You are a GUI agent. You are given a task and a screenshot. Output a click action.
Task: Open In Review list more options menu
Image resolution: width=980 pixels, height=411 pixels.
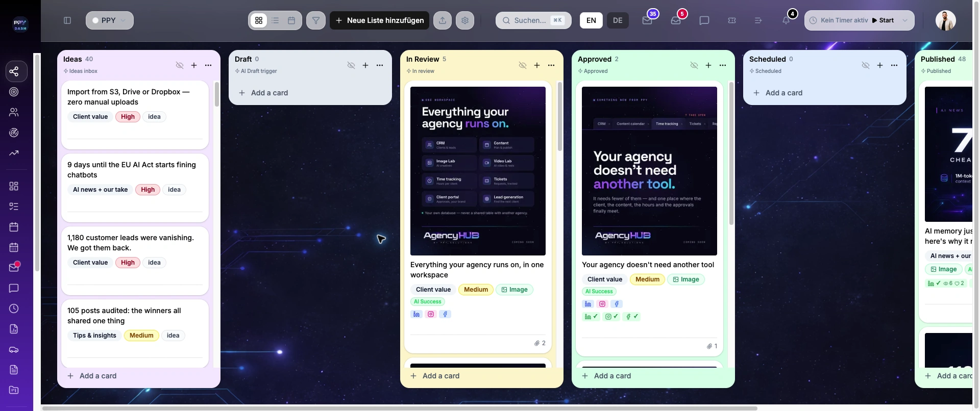point(551,65)
